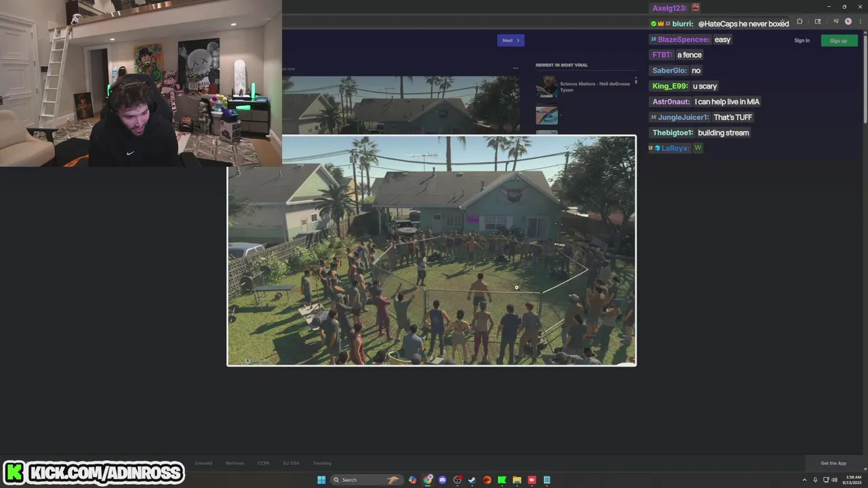
Task: Open the network tray icon
Action: (x=825, y=480)
